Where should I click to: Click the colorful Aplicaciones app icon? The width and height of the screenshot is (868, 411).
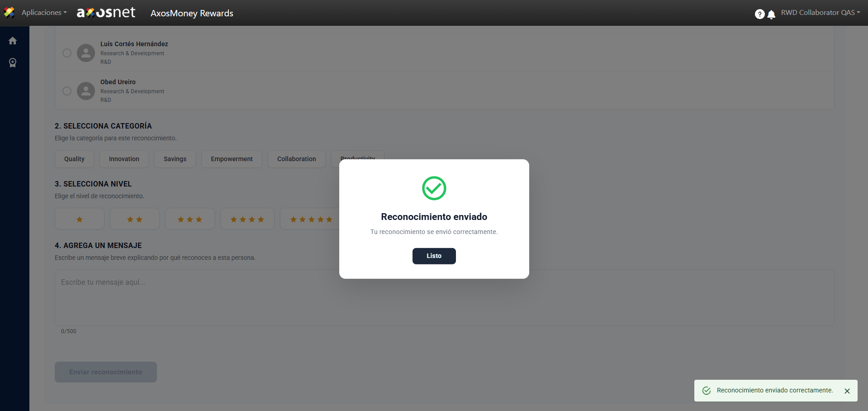coord(9,13)
